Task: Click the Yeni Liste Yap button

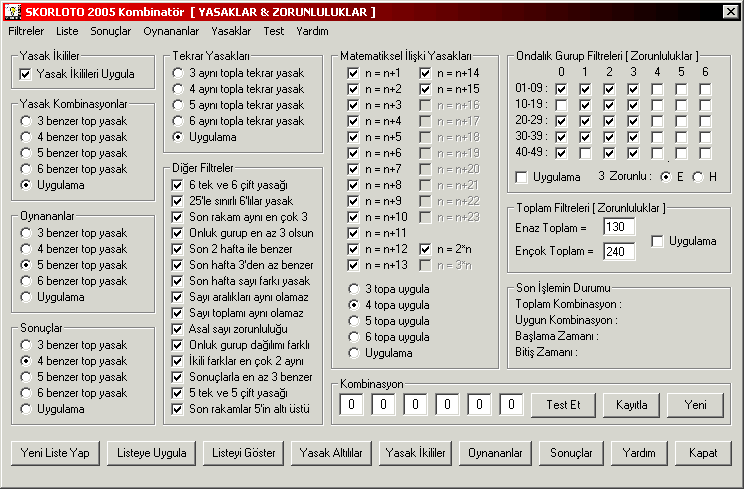Action: [x=55, y=453]
